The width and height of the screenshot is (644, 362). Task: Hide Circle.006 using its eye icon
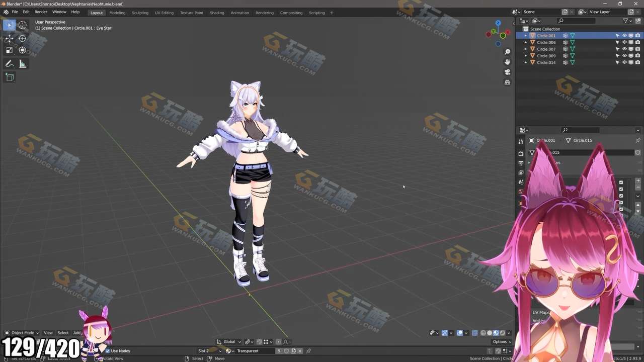click(x=624, y=42)
